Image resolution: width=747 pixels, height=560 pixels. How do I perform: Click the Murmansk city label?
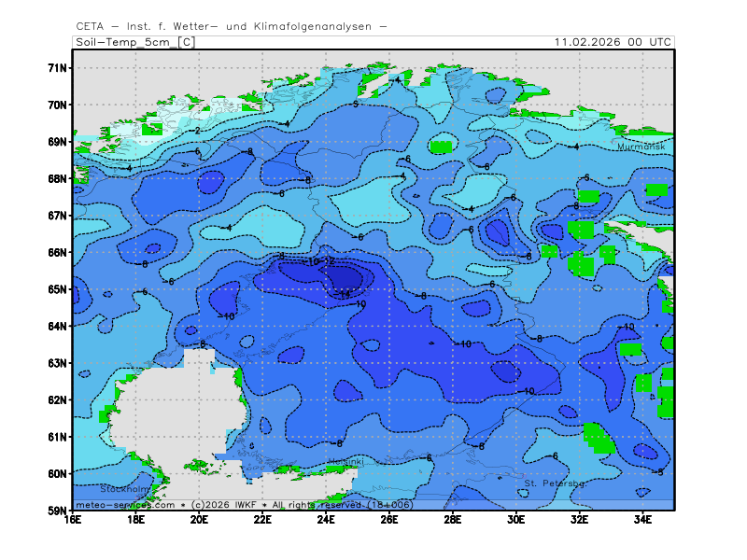point(641,147)
